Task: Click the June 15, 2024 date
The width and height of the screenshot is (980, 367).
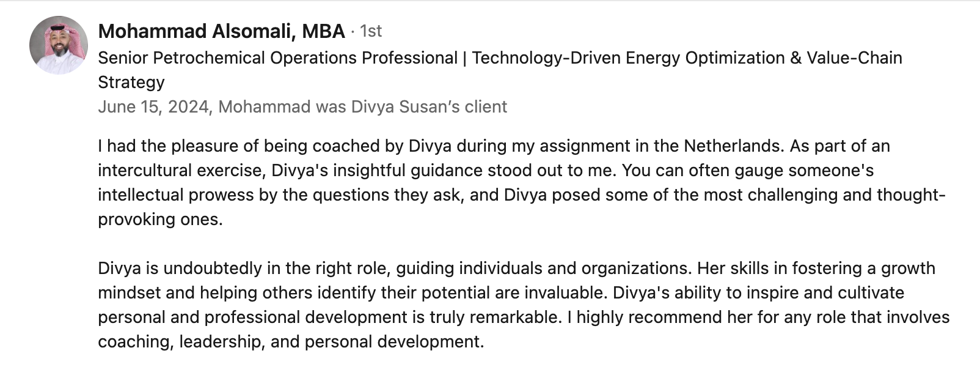Action: [154, 107]
